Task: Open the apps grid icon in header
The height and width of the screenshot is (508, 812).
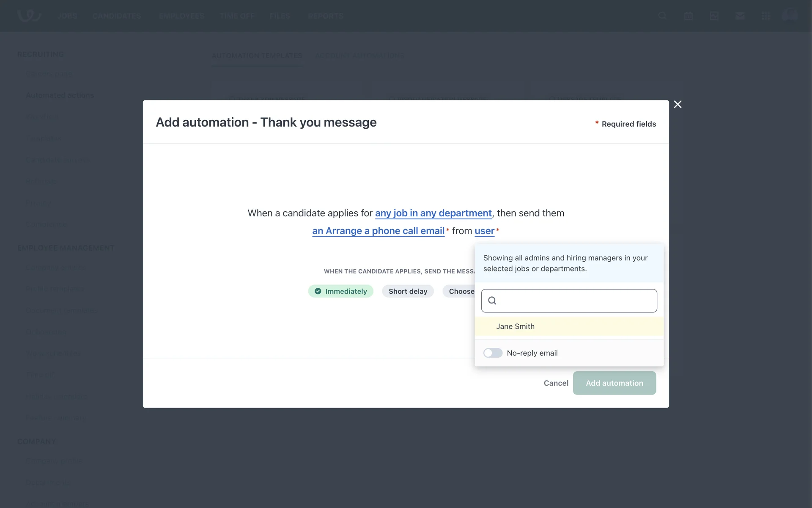Action: (765, 16)
